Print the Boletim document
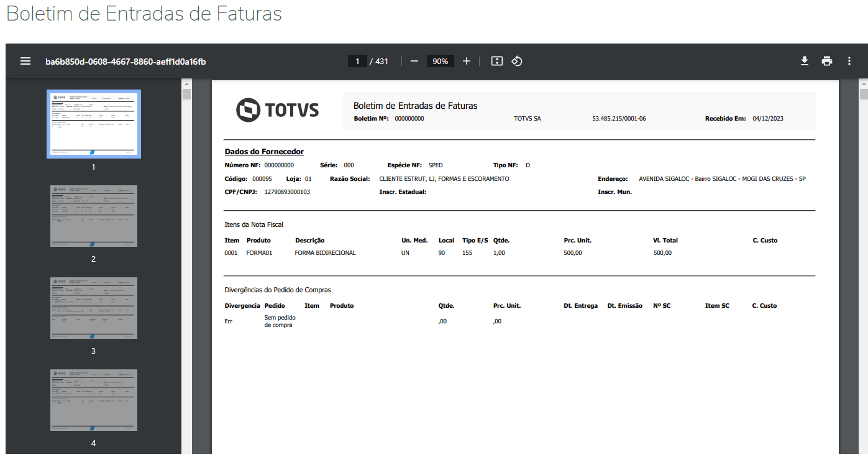 tap(826, 61)
